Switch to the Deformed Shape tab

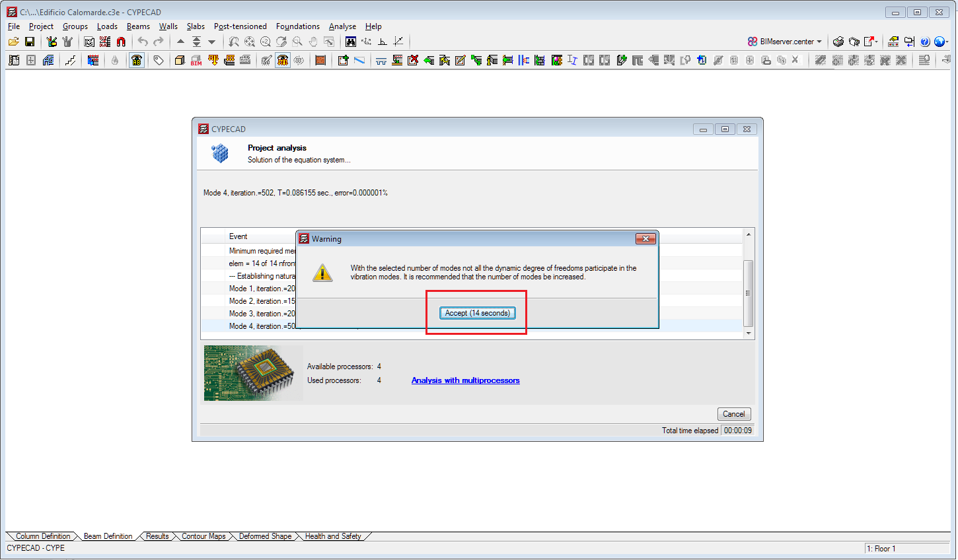pos(265,536)
